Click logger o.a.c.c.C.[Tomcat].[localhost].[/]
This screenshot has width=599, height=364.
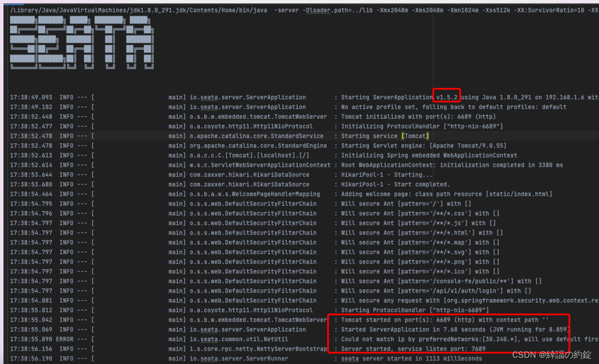pos(249,155)
